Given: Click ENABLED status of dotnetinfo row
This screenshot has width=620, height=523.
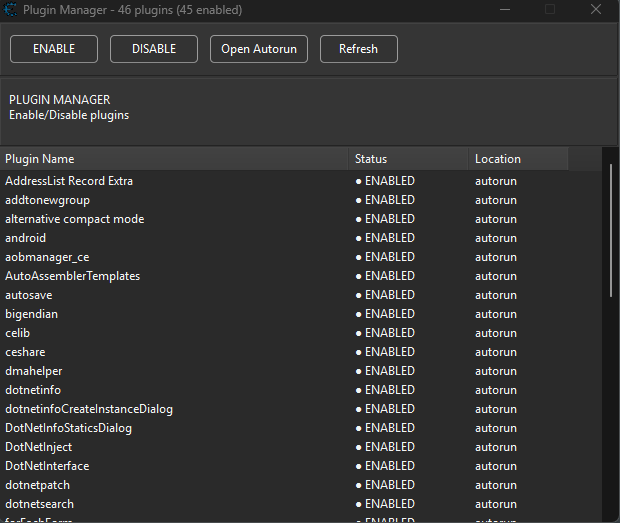Looking at the screenshot, I should 385,390.
